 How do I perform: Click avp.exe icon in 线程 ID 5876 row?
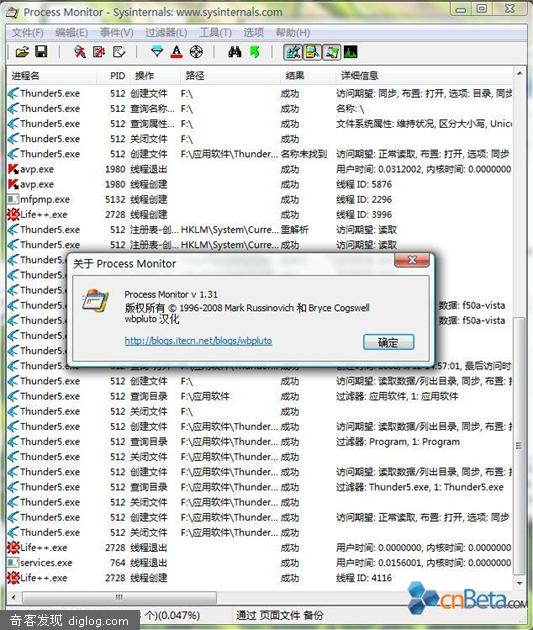tap(13, 184)
